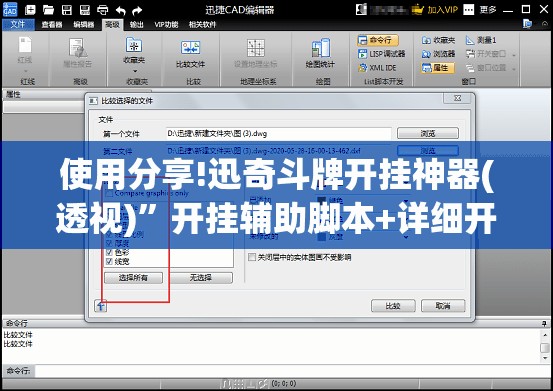Toggle the 属性 properties panel button
553x391 pixels.
[438, 68]
